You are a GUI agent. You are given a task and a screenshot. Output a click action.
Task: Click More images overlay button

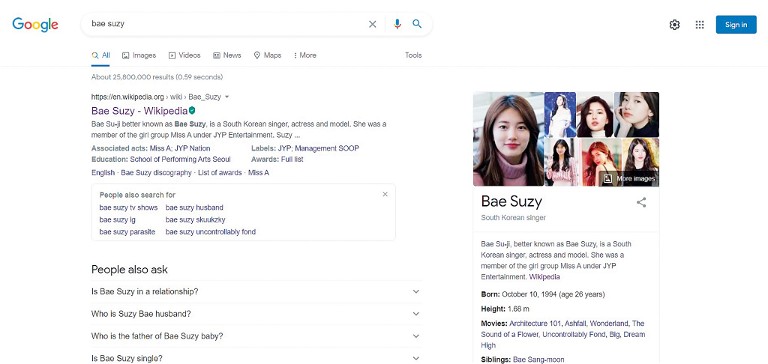[629, 179]
